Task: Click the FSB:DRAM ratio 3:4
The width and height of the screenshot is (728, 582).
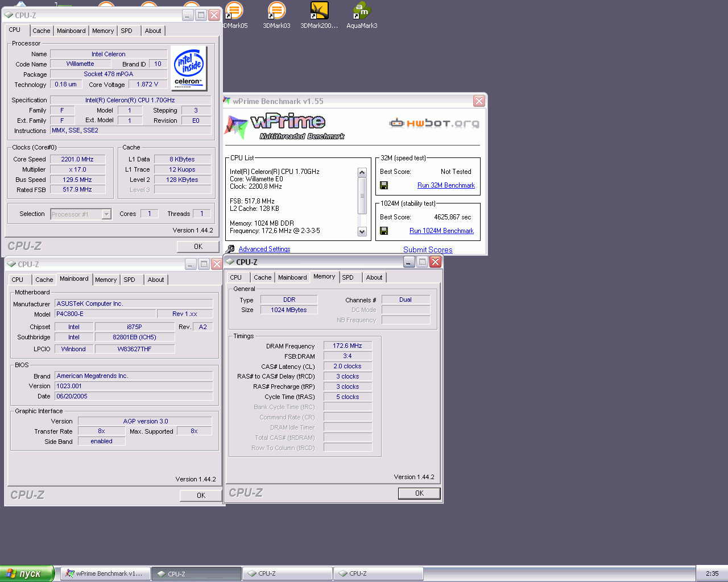Action: click(x=348, y=356)
